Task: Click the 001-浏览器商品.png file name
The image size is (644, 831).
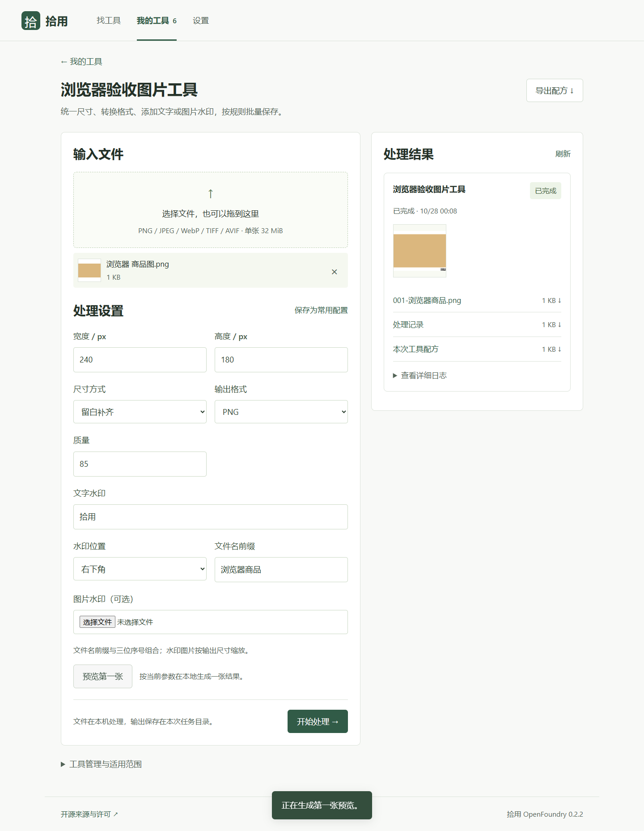Action: click(x=427, y=301)
